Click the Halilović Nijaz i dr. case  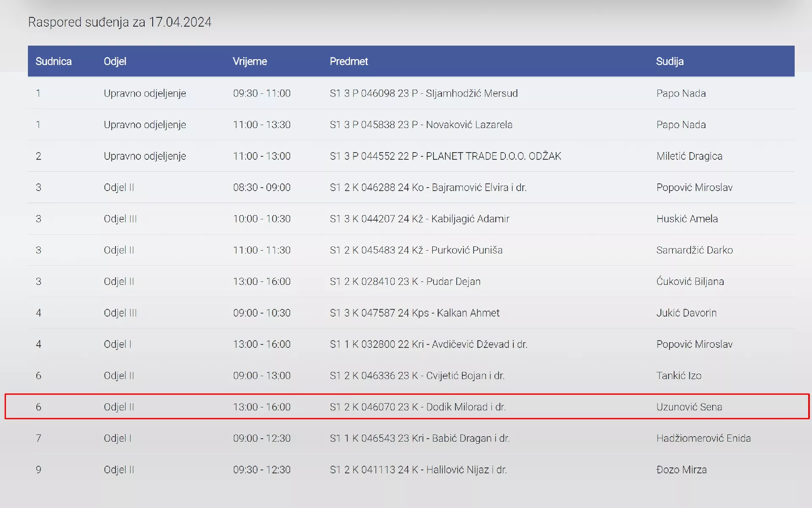point(418,470)
